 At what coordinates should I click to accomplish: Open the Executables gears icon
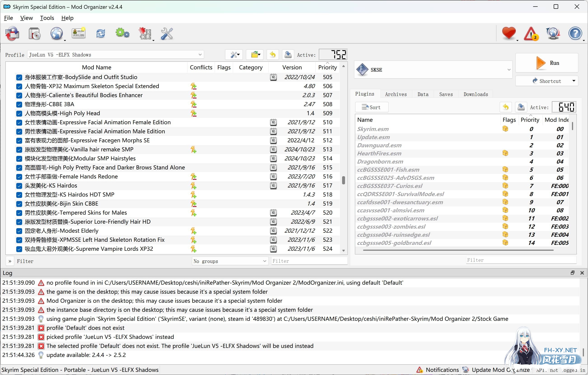tap(122, 33)
